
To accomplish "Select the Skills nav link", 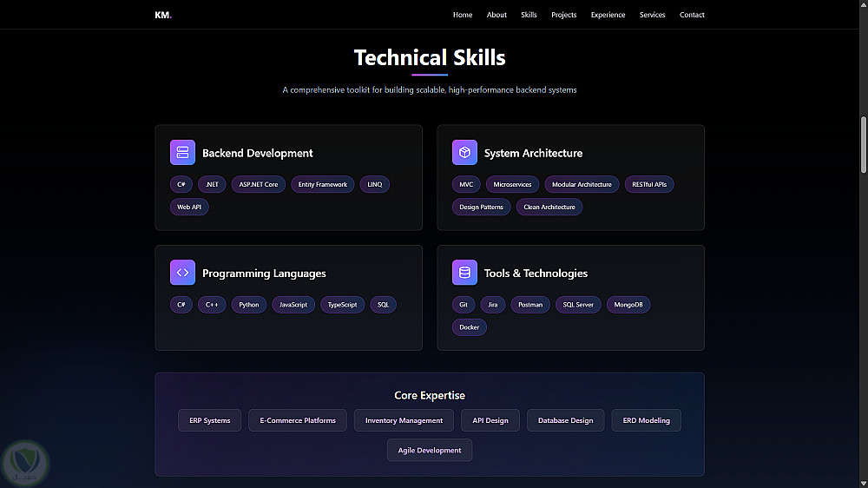I will tap(529, 15).
